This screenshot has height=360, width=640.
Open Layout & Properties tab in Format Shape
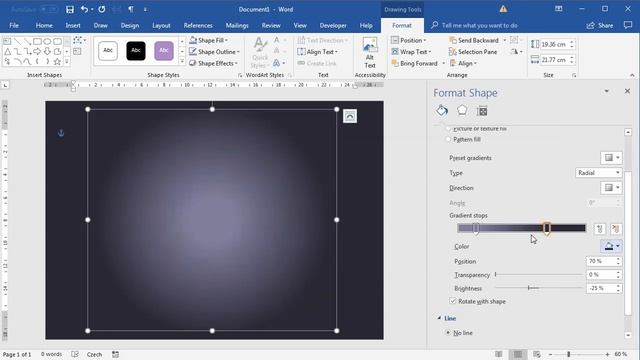[482, 111]
